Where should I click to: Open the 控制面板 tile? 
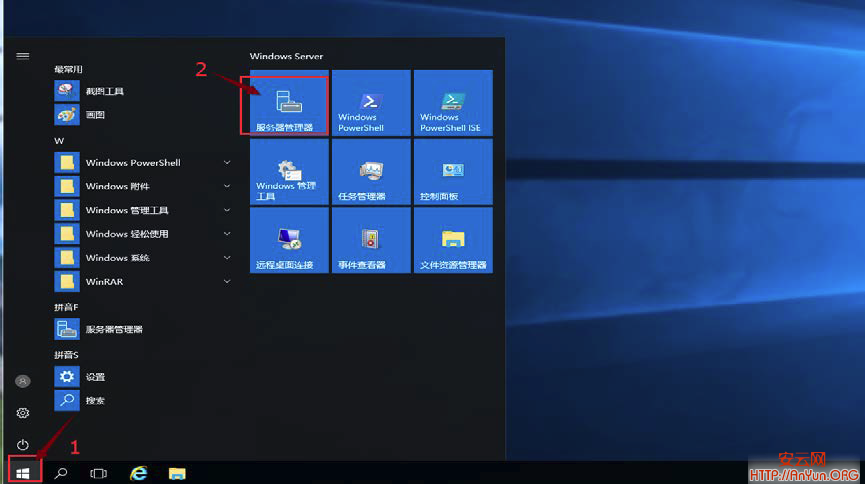[x=453, y=172]
